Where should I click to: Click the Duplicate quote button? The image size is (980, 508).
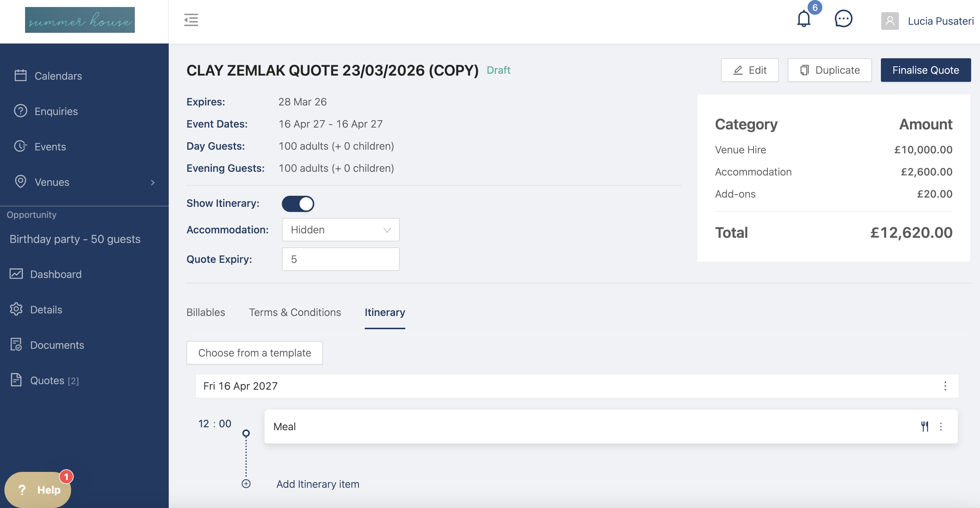(829, 70)
